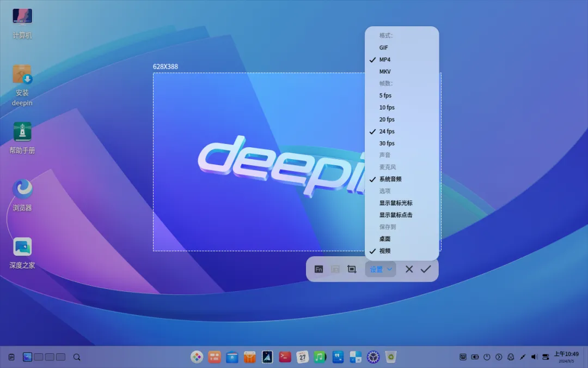The width and height of the screenshot is (588, 368).
Task: Expand the tray arrow circle icon
Action: click(x=499, y=357)
